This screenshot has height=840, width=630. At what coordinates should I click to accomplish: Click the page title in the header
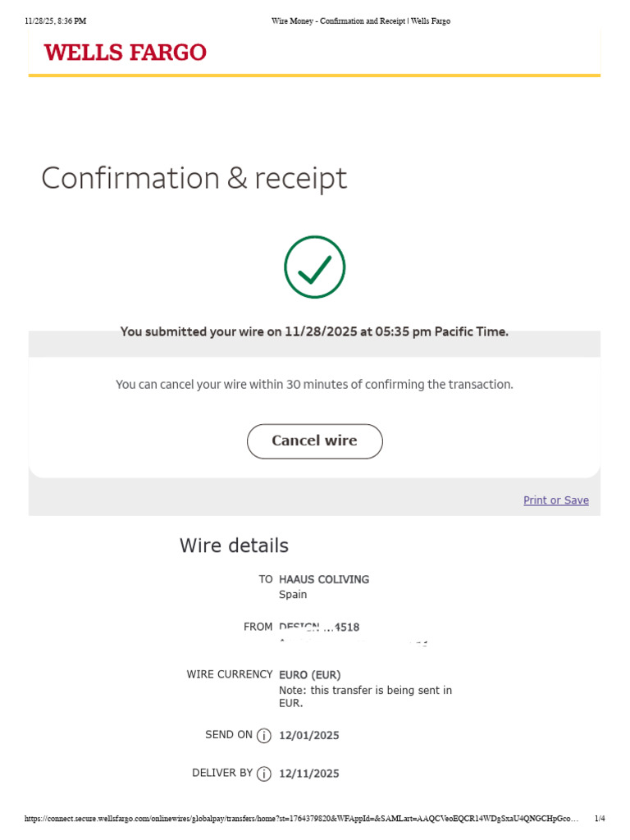[361, 21]
